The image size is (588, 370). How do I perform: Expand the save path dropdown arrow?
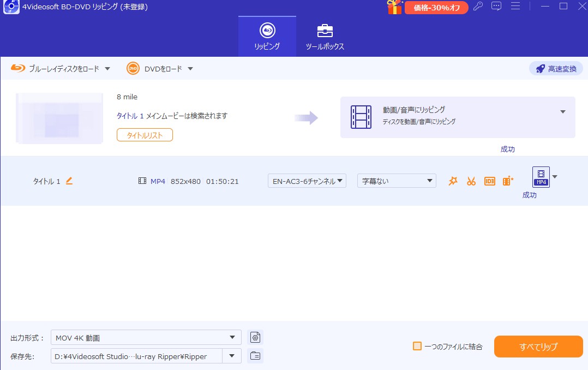tap(232, 356)
